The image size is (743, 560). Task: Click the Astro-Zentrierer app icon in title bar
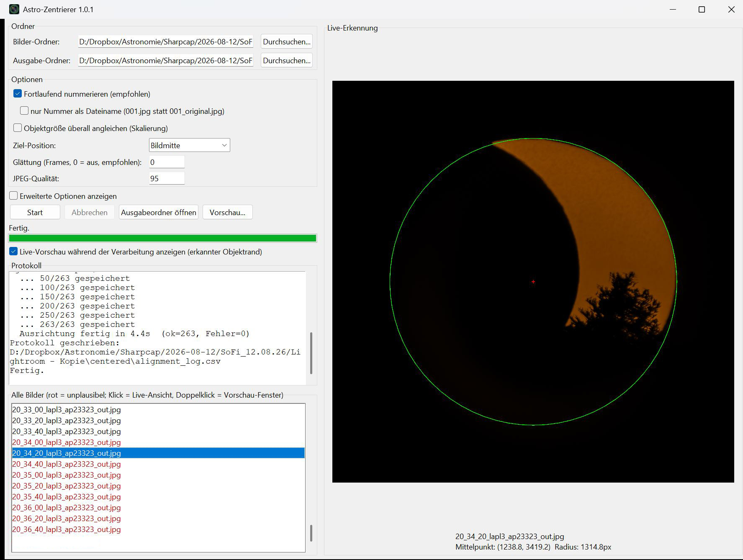[x=14, y=9]
